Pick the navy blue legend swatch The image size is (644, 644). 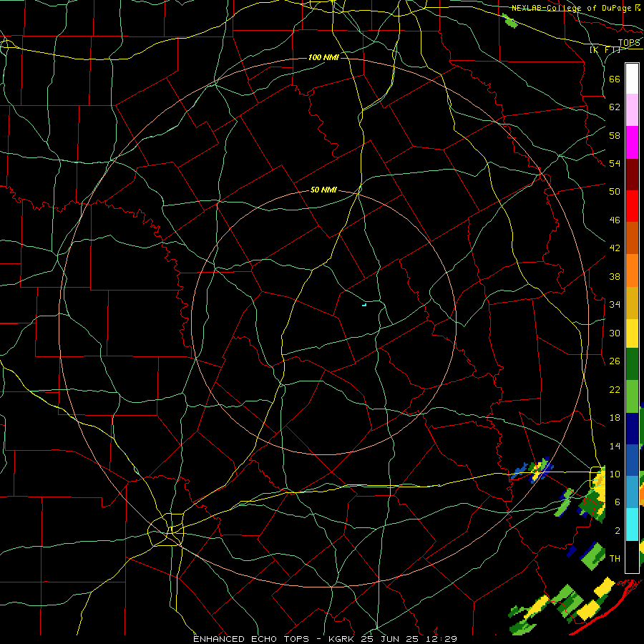click(632, 429)
